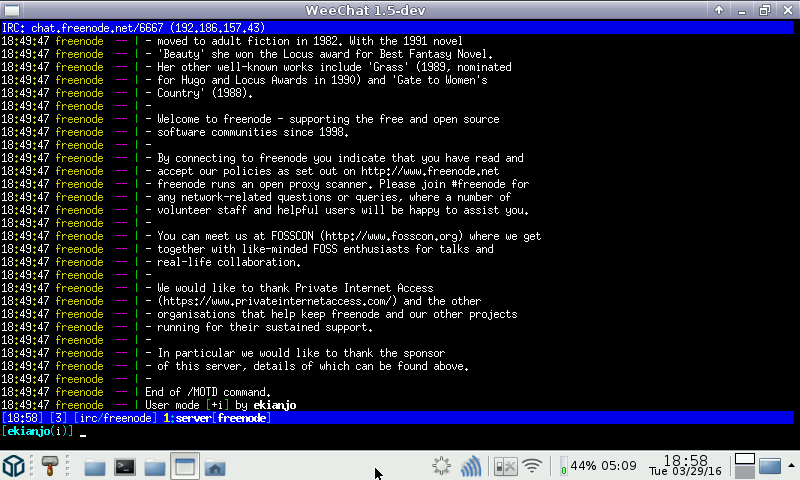Click the roll-up arrow in title bar
The width and height of the screenshot is (800, 480).
(719, 10)
